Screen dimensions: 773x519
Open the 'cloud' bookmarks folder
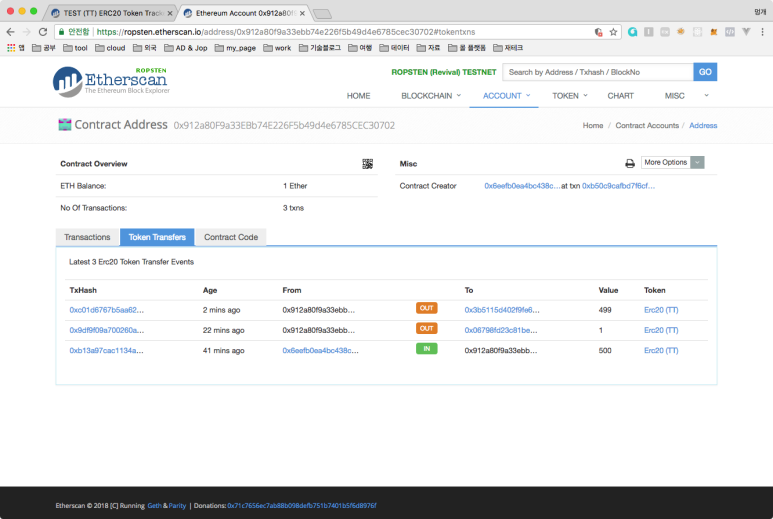coord(110,48)
